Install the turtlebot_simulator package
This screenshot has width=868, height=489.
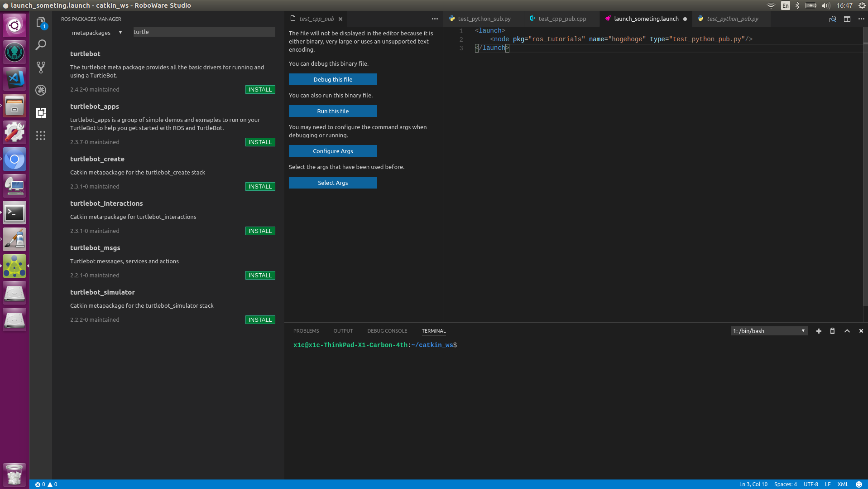(260, 320)
